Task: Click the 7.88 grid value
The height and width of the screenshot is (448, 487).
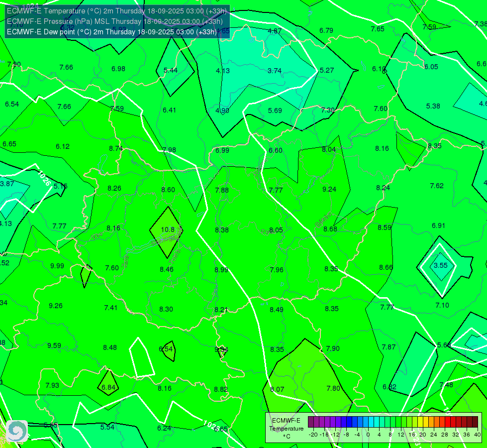Action: coord(222,190)
